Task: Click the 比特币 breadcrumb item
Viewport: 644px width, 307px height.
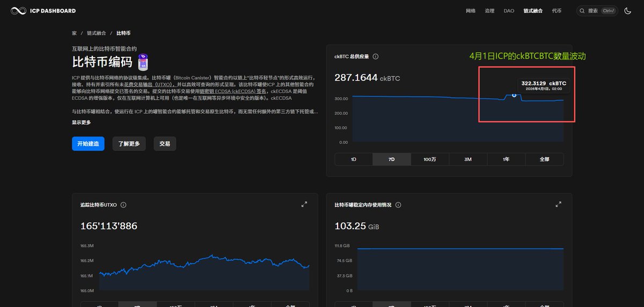Action: [x=123, y=33]
